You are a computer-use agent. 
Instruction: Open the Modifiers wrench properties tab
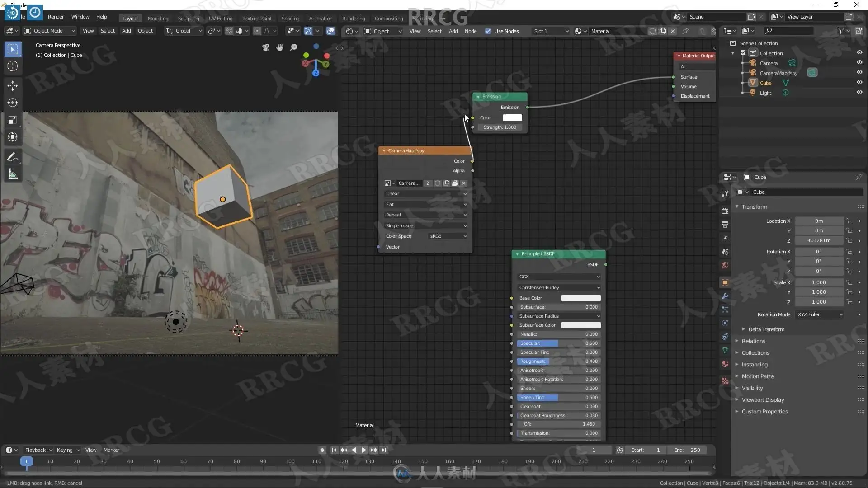tap(725, 296)
